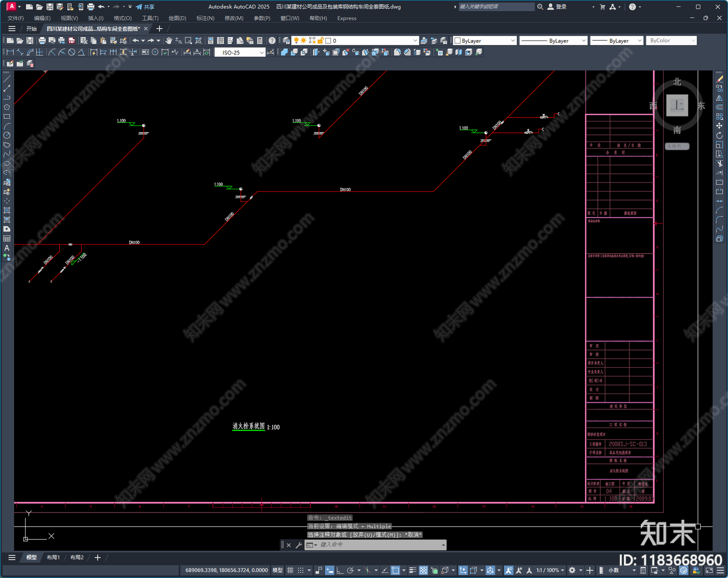This screenshot has height=578, width=728.
Task: Click the 模型 button in status bar
Action: point(278,570)
